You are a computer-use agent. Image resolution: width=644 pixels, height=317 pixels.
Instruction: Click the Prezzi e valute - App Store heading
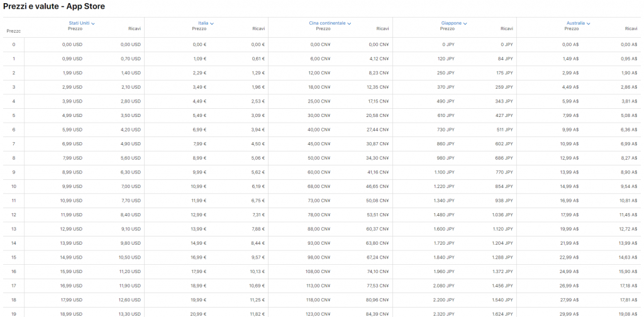point(54,6)
